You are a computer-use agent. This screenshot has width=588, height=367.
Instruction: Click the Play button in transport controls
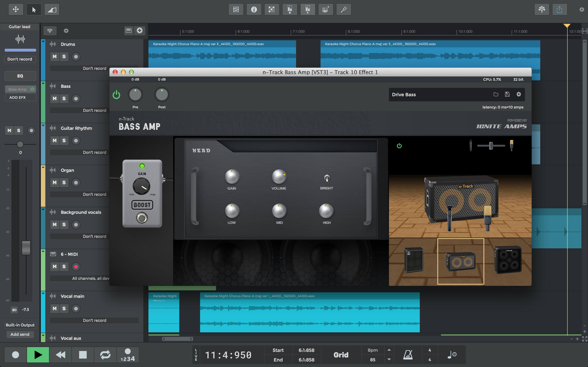pyautogui.click(x=38, y=354)
